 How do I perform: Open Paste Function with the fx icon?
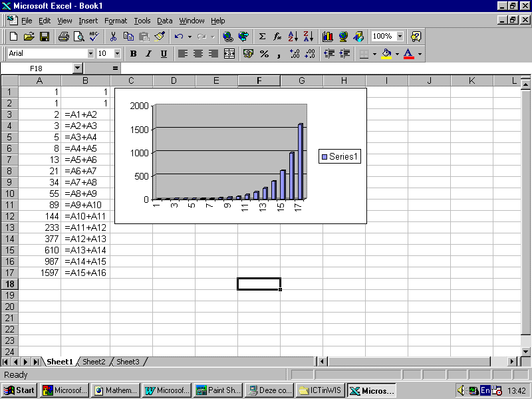point(277,37)
